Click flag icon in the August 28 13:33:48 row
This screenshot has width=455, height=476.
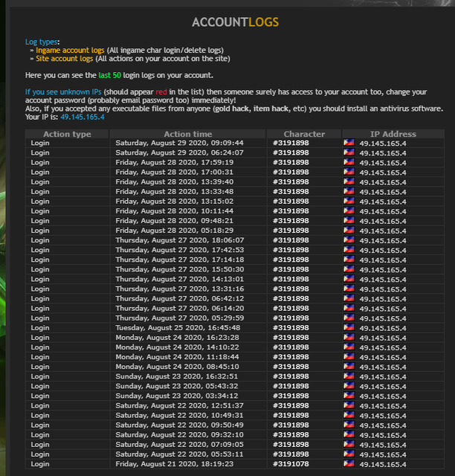[349, 191]
